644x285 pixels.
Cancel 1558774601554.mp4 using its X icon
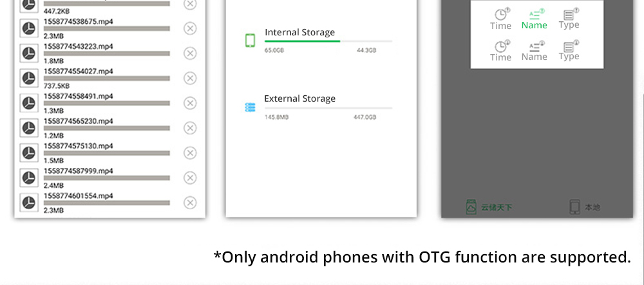tap(190, 203)
